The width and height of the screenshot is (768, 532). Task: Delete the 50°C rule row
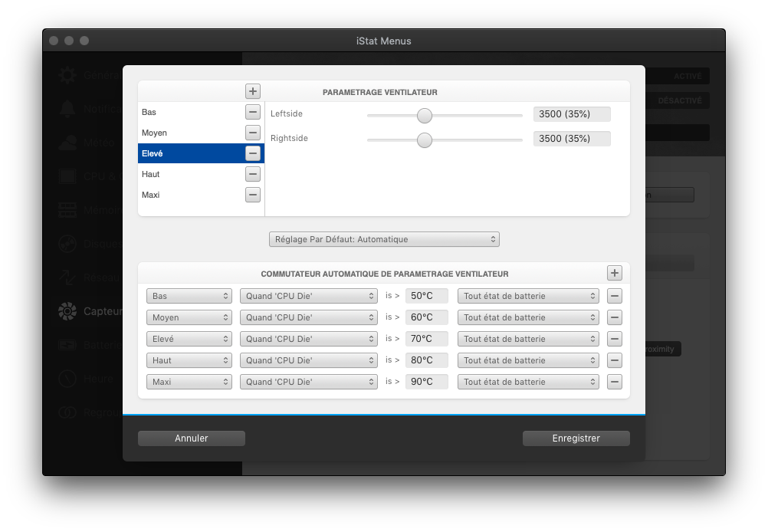coord(615,296)
